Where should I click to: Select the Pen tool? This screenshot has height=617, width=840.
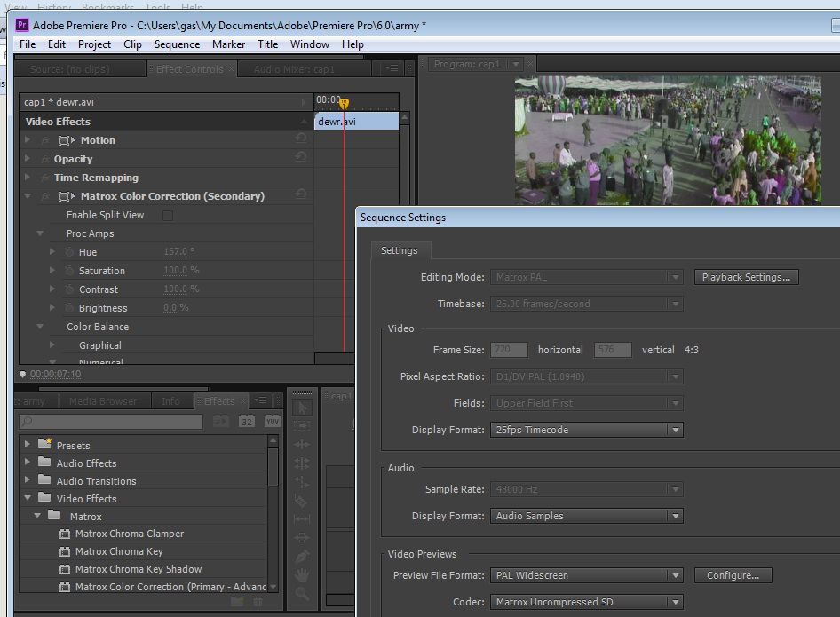[301, 557]
